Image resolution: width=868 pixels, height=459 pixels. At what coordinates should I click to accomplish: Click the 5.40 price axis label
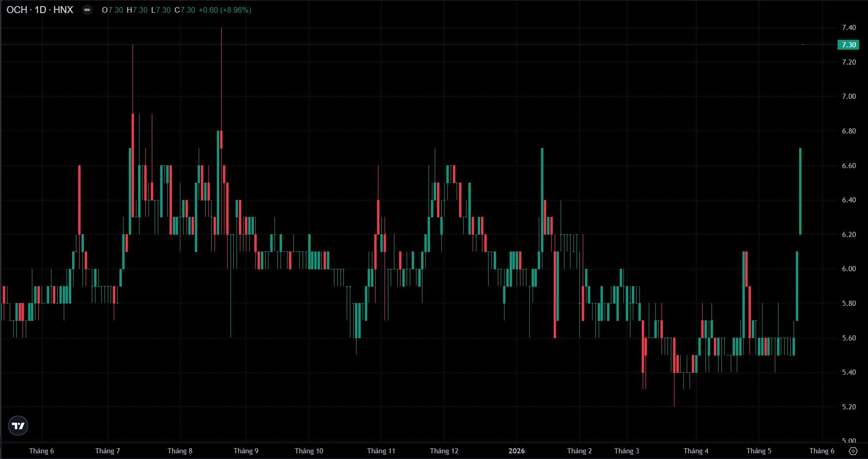[849, 372]
